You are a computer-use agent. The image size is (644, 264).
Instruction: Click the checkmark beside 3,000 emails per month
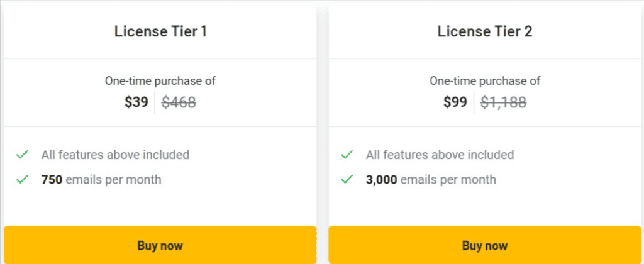coord(347,180)
